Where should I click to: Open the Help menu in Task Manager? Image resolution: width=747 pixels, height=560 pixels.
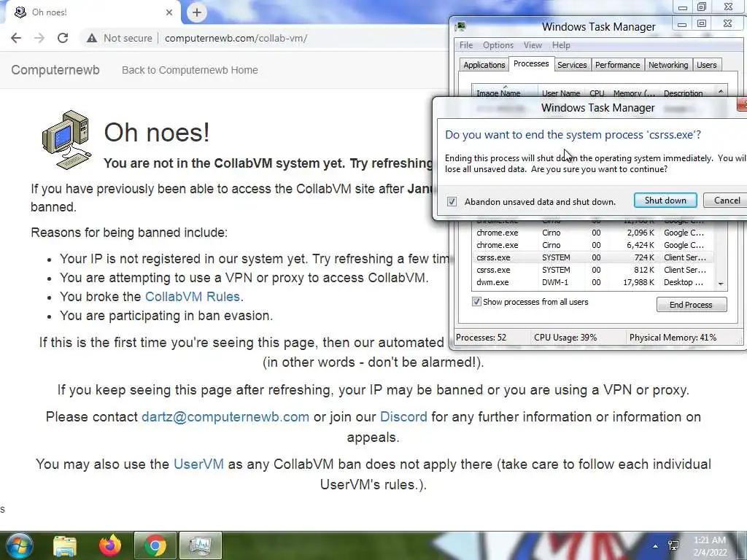[x=561, y=45]
